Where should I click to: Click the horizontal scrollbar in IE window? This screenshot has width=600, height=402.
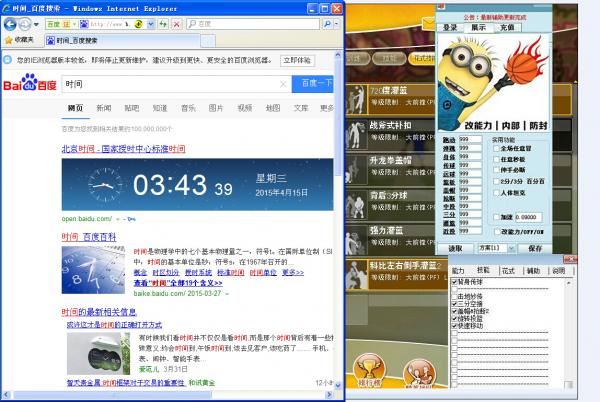coord(113,394)
